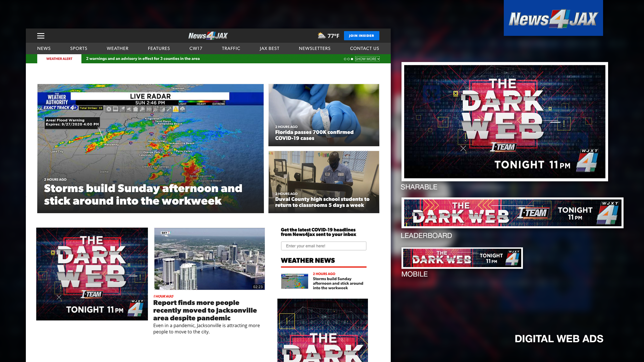
Task: Click the JOIN INSIDER button
Action: (361, 36)
